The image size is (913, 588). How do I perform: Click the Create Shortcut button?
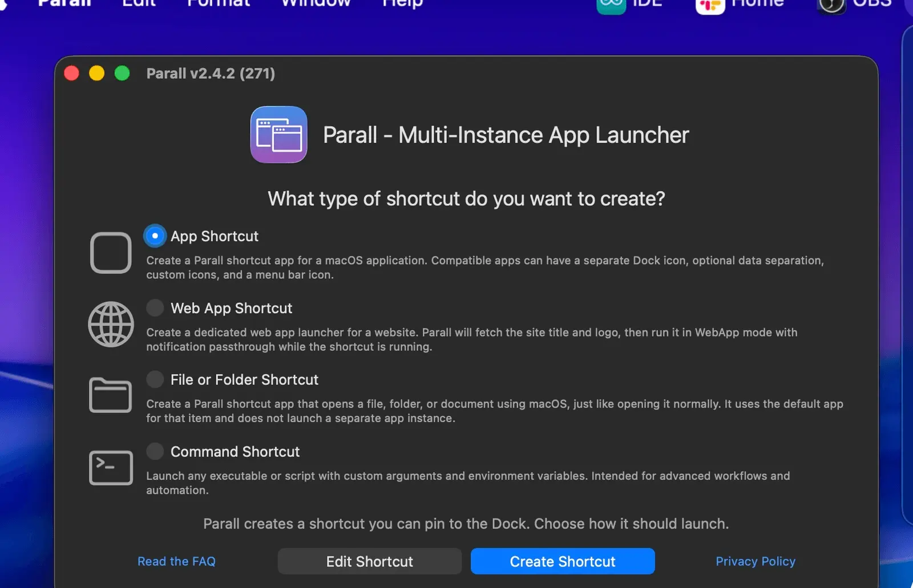563,561
